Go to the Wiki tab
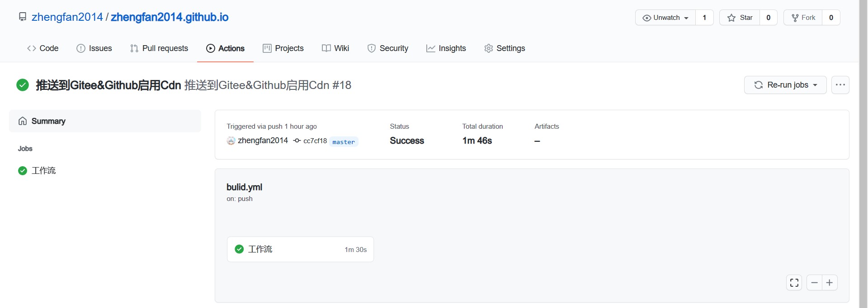The width and height of the screenshot is (868, 308). [335, 48]
